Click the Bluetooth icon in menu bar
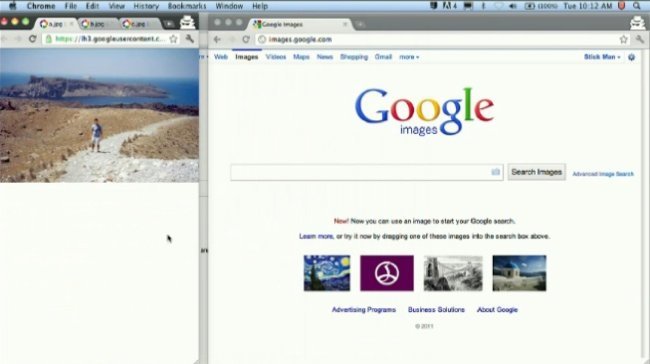 point(483,6)
